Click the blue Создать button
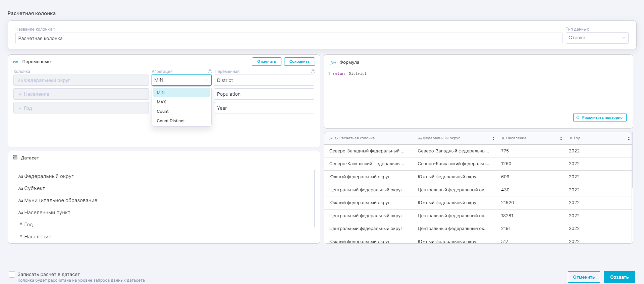Image resolution: width=644 pixels, height=284 pixels. pyautogui.click(x=619, y=277)
